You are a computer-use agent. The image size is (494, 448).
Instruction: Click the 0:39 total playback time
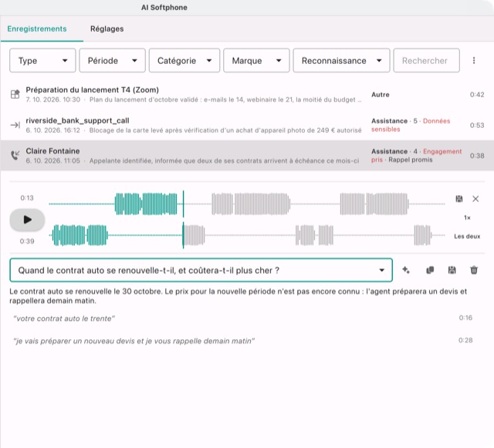(27, 241)
